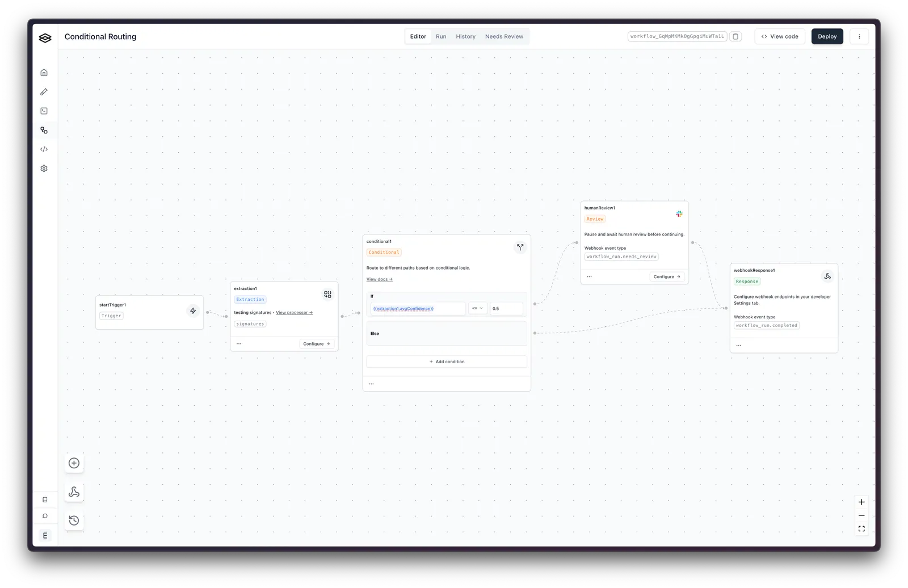908x588 pixels.
Task: Open version history with the clock-arrow button
Action: [x=74, y=520]
